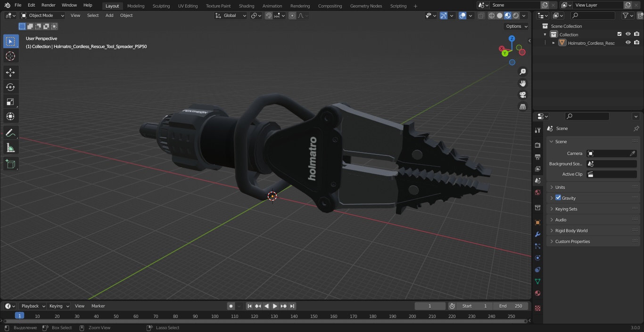Open the Material properties tab
Screen dimensions: 644x332
pos(537,293)
